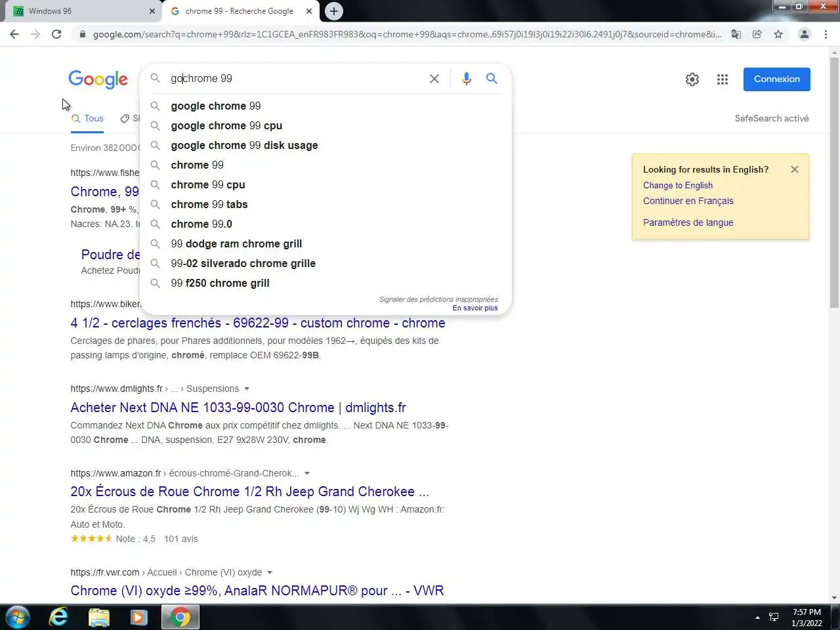The image size is (840, 630).
Task: Open the '4 1/2 - cerclages frenchés' result
Action: coord(258,323)
